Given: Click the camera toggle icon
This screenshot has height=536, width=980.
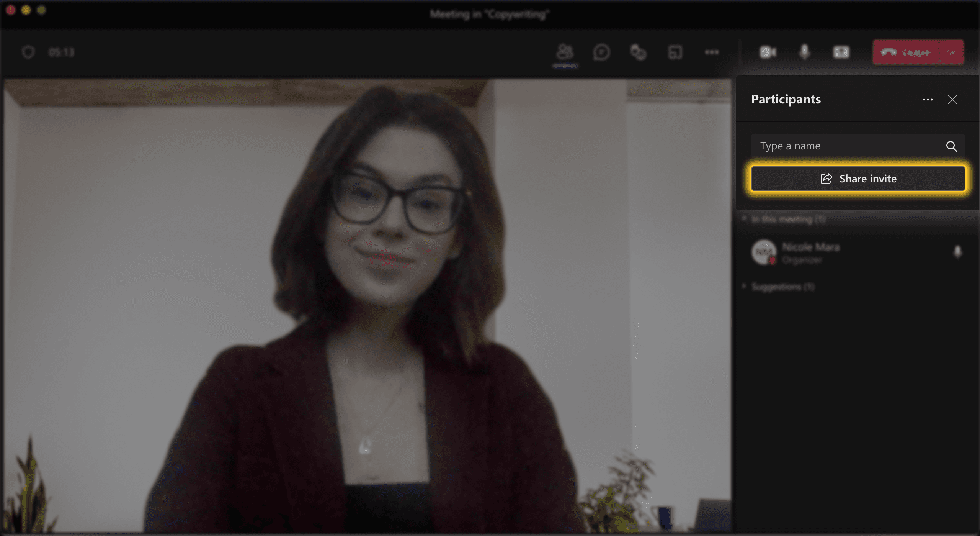Looking at the screenshot, I should (x=767, y=52).
